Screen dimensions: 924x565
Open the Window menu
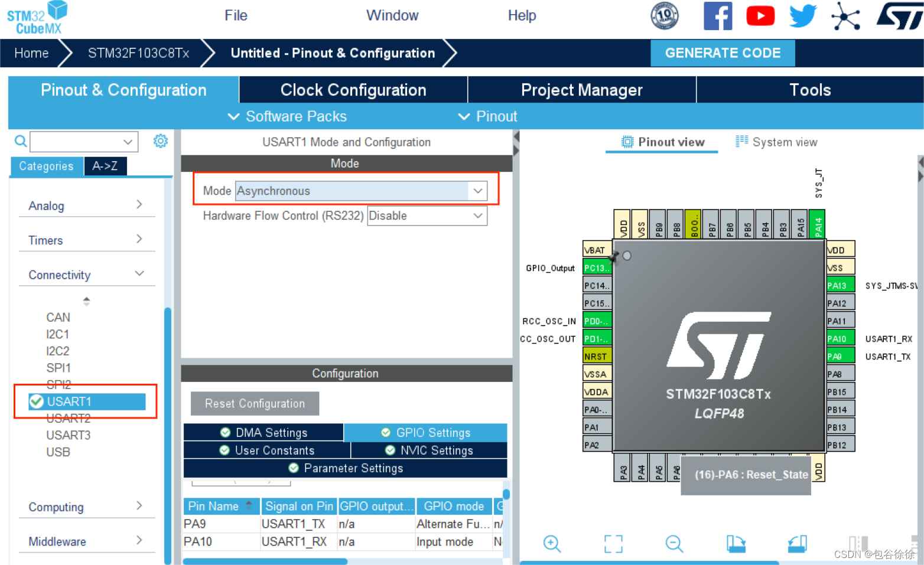[392, 15]
